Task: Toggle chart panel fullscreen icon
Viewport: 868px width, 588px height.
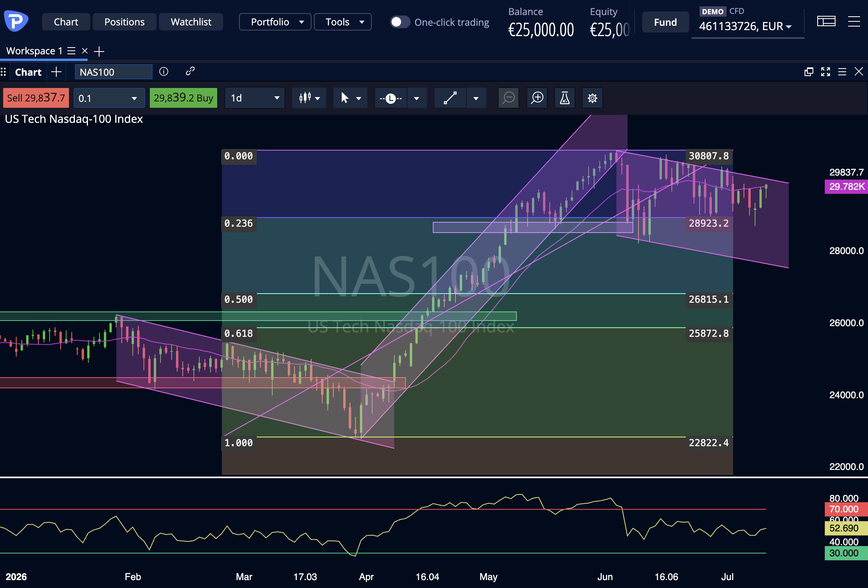Action: pyautogui.click(x=826, y=72)
